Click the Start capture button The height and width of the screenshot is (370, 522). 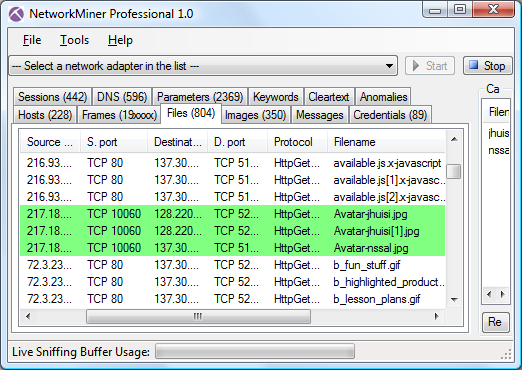pyautogui.click(x=430, y=66)
